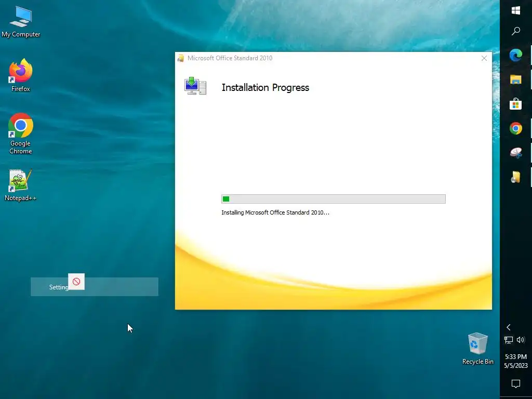Open File Explorer from taskbar
532x399 pixels.
coord(516,79)
